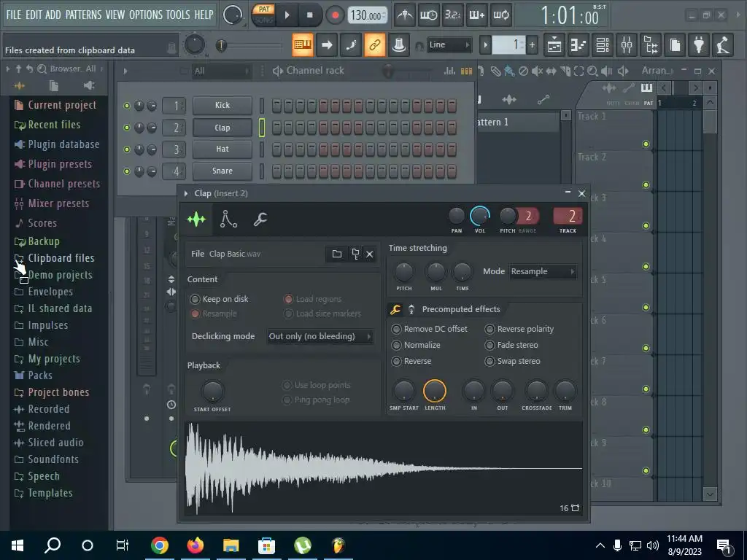Click the Clap PAN knob
Screen dimensions: 747x560
pos(457,216)
